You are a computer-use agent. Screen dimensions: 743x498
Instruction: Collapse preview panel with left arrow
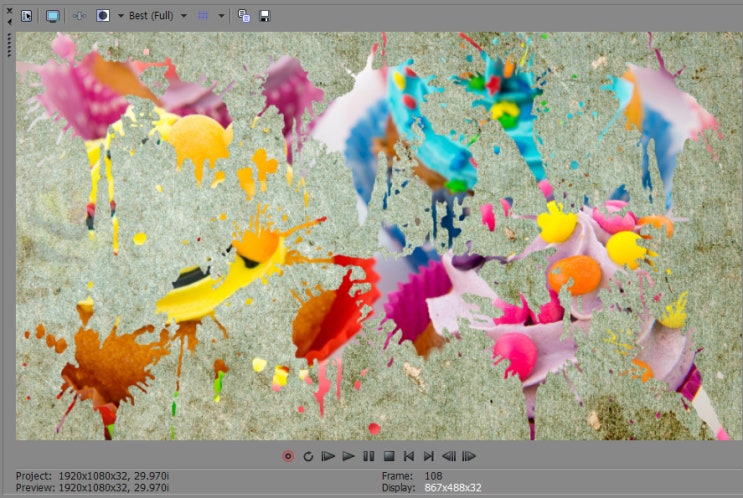coord(9,22)
